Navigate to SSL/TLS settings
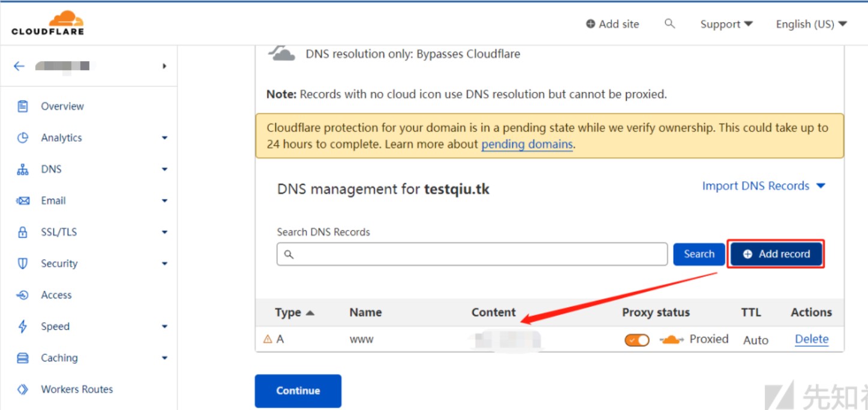Viewport: 868px width, 410px height. [x=59, y=232]
